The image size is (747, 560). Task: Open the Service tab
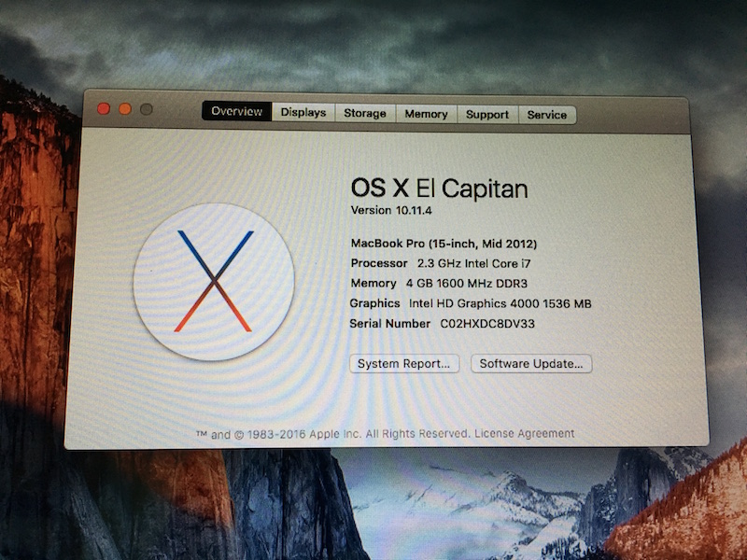tap(547, 115)
